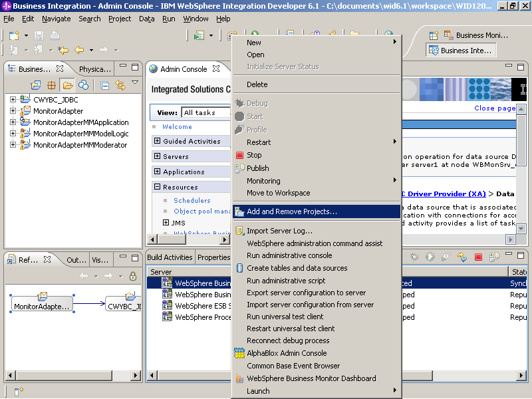Open view menu triangle in Business Integration view
The width and height of the screenshot is (532, 399).
coord(135,82)
